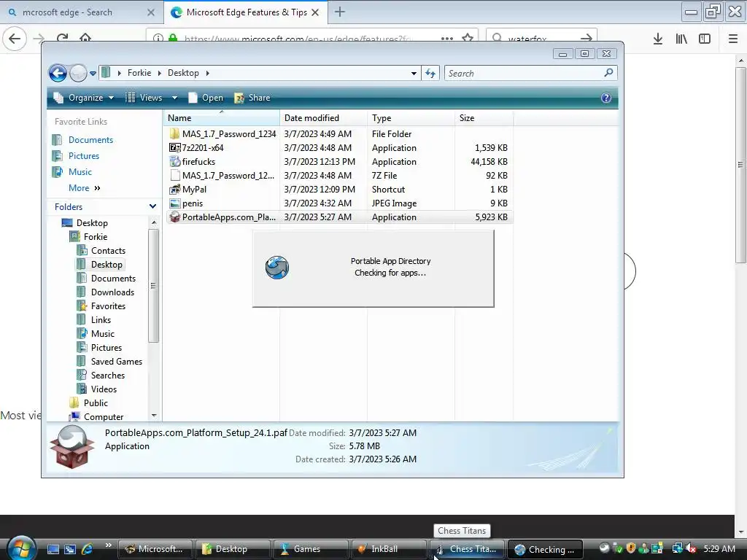Click the Explorer Search box
This screenshot has height=560, width=747.
tap(531, 74)
